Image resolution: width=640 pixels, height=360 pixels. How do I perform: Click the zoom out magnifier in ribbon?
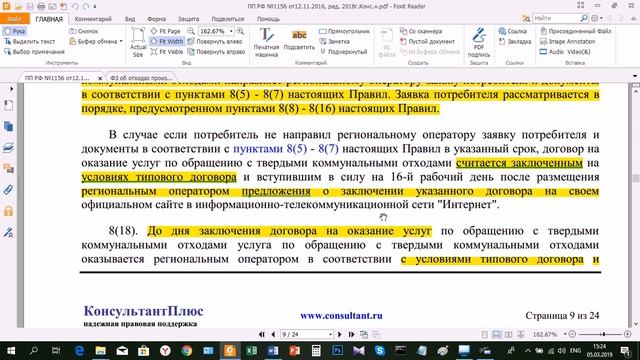pyautogui.click(x=191, y=31)
